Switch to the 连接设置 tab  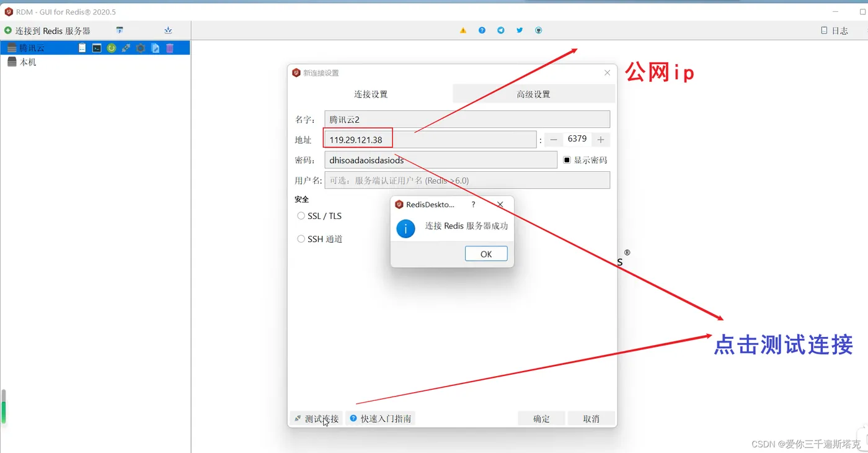tap(371, 94)
